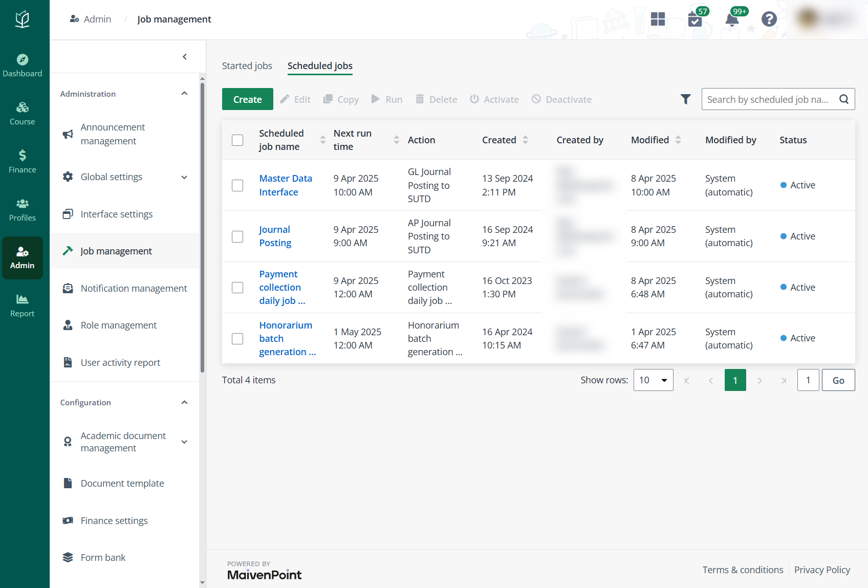
Task: Collapse the Administration section
Action: pos(184,94)
